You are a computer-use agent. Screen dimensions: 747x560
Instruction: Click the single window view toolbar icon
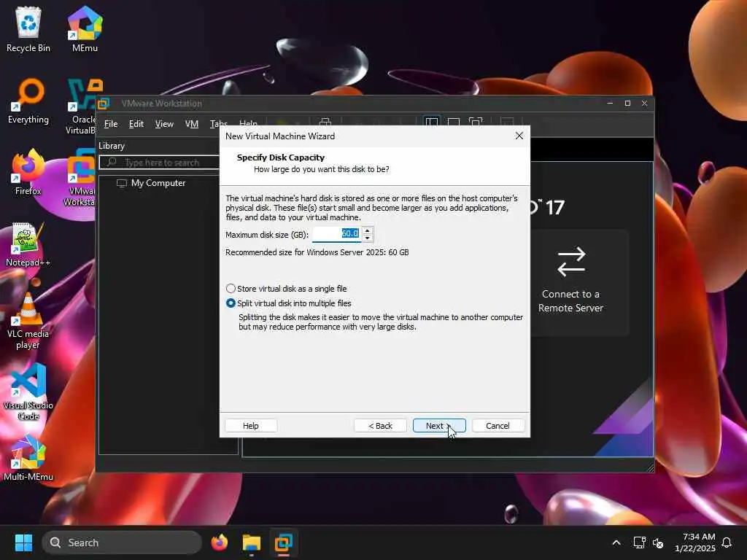tap(454, 122)
